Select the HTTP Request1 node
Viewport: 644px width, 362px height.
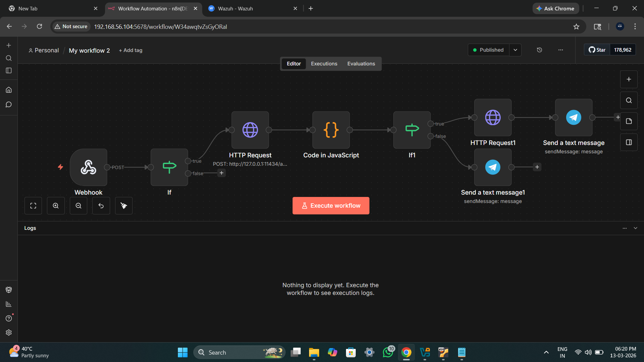493,117
